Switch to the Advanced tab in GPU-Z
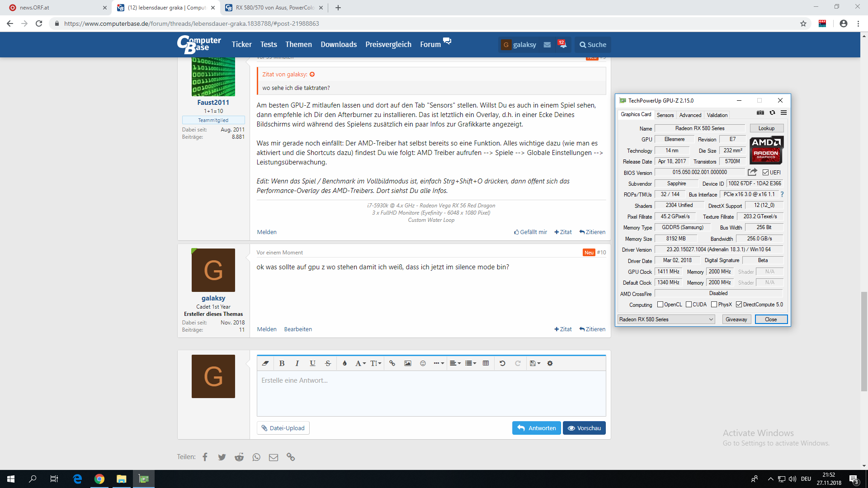 click(x=690, y=115)
